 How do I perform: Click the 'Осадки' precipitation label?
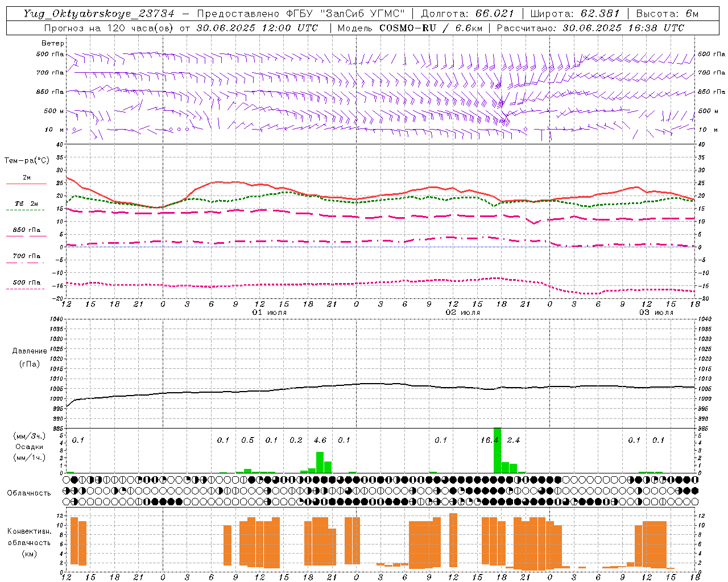coord(29,447)
